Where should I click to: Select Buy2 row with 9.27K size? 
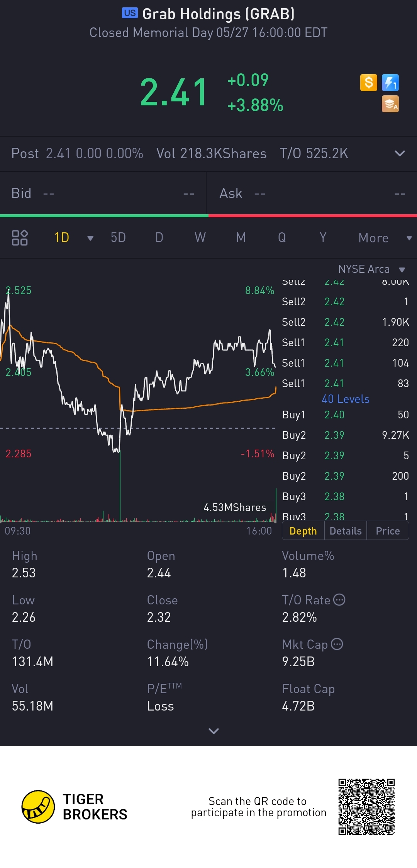point(346,435)
